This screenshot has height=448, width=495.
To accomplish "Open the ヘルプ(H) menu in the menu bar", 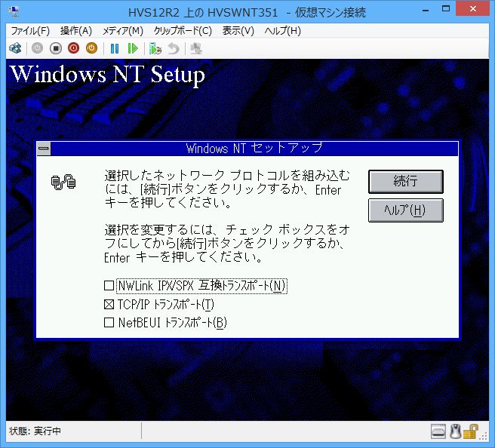I will coord(282,31).
